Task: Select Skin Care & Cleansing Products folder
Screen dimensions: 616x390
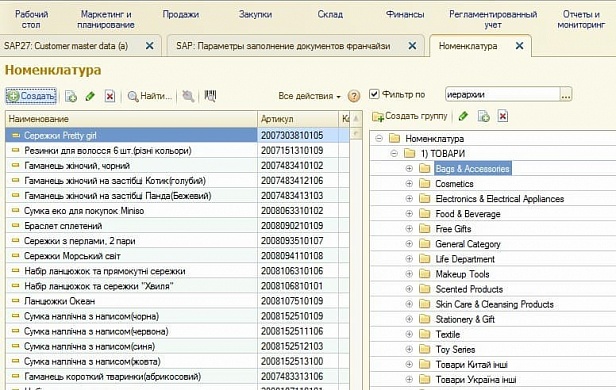Action: pos(494,304)
